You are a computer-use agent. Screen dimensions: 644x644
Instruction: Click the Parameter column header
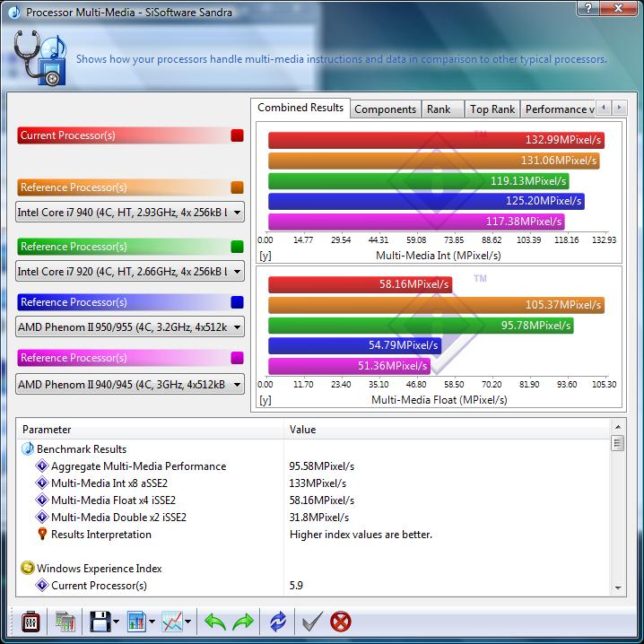151,430
